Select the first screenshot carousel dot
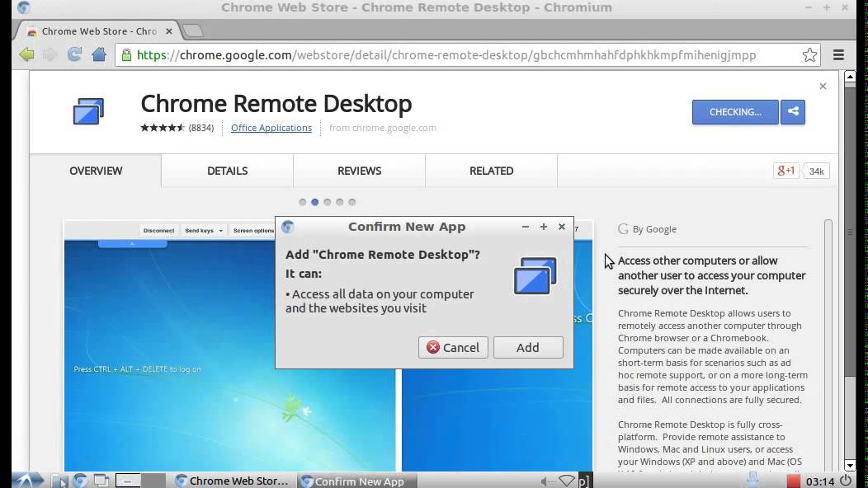 click(303, 202)
